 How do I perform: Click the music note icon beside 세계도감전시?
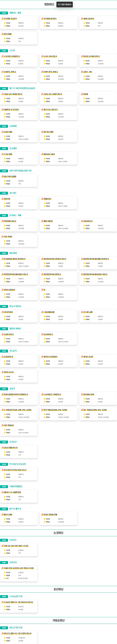pyautogui.click(x=82, y=19)
